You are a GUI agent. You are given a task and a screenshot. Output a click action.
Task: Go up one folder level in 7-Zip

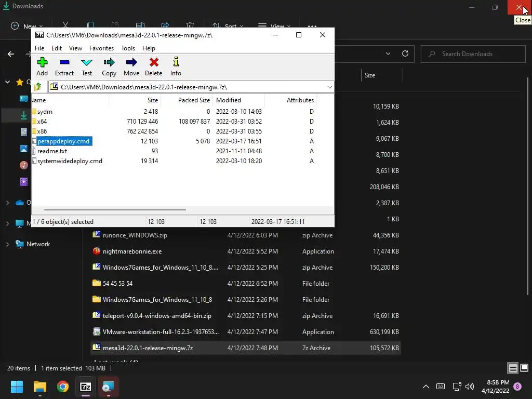click(x=38, y=87)
